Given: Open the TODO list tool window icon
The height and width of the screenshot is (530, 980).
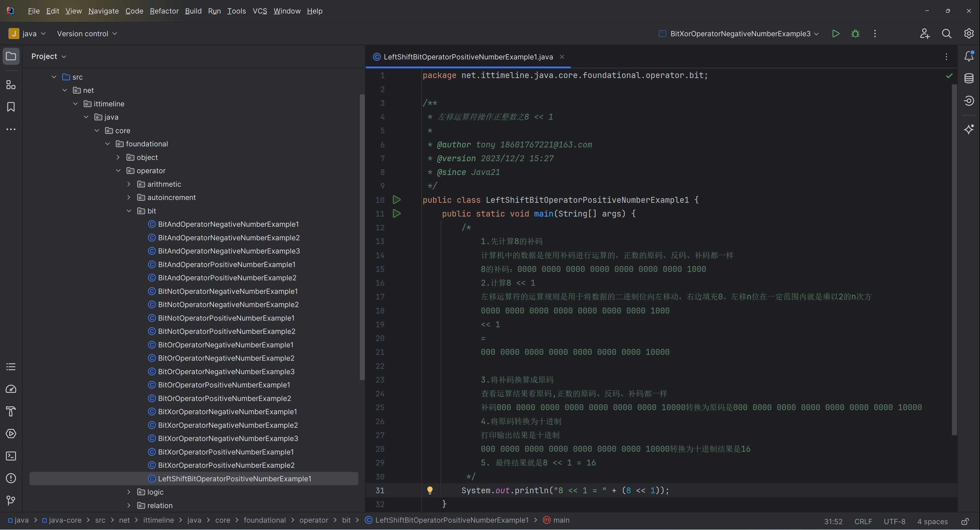Looking at the screenshot, I should coord(11,367).
